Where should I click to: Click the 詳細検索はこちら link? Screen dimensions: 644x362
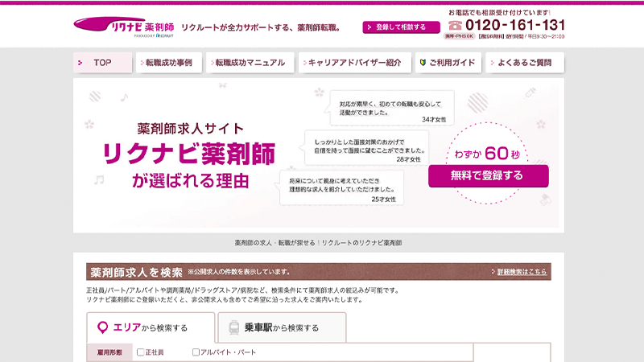[522, 272]
